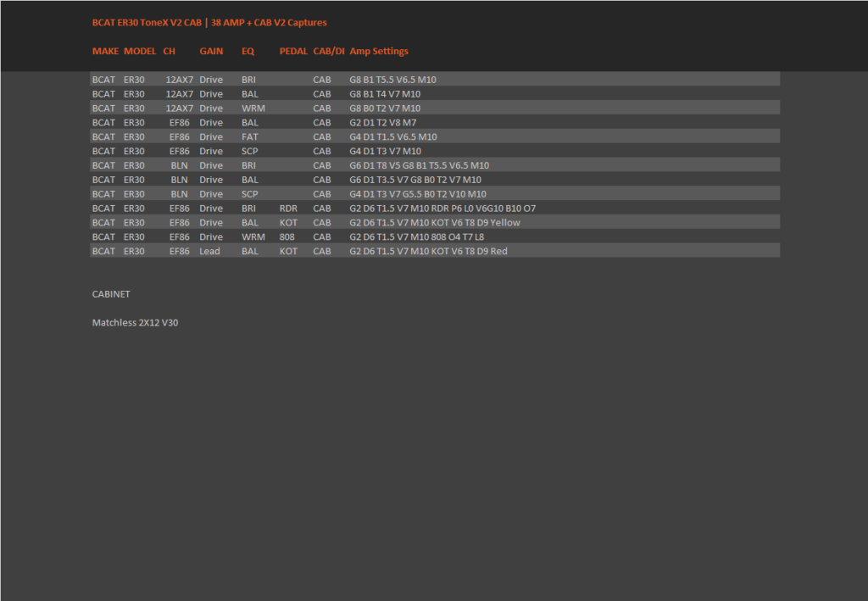This screenshot has width=868, height=601.
Task: Select 'EF86' cell in FAT EQ row
Action: pos(180,136)
